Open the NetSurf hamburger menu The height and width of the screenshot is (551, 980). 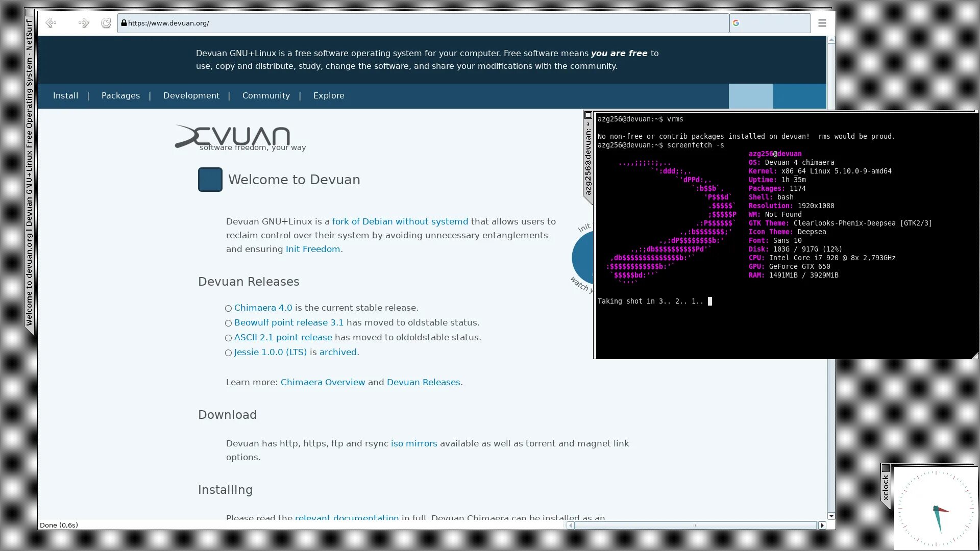coord(822,23)
